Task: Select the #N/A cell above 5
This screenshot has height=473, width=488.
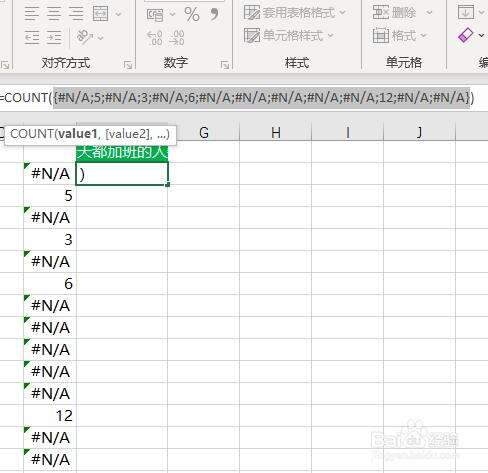Action: pyautogui.click(x=50, y=174)
